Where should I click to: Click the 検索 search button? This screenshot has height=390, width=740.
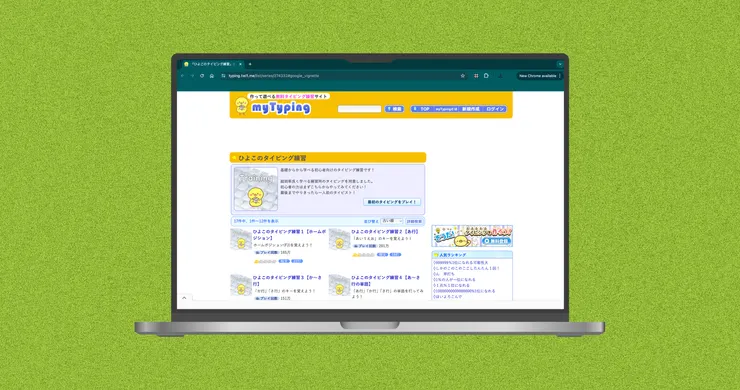pyautogui.click(x=394, y=109)
